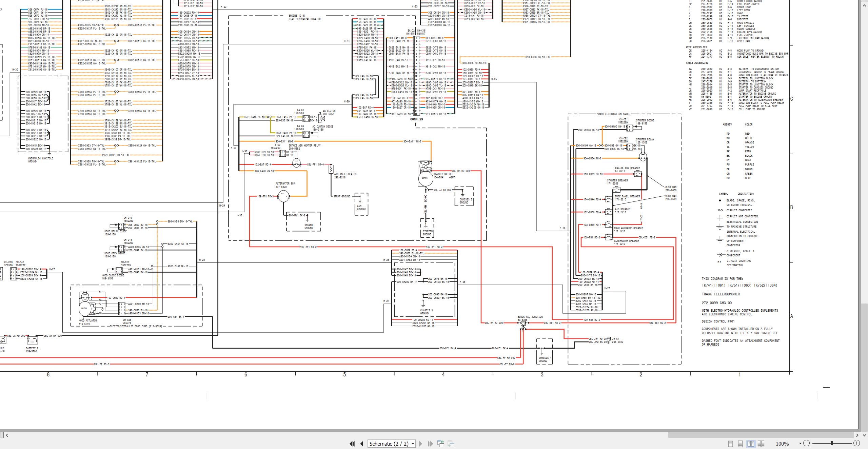
Task: Go to the first page
Action: [352, 444]
